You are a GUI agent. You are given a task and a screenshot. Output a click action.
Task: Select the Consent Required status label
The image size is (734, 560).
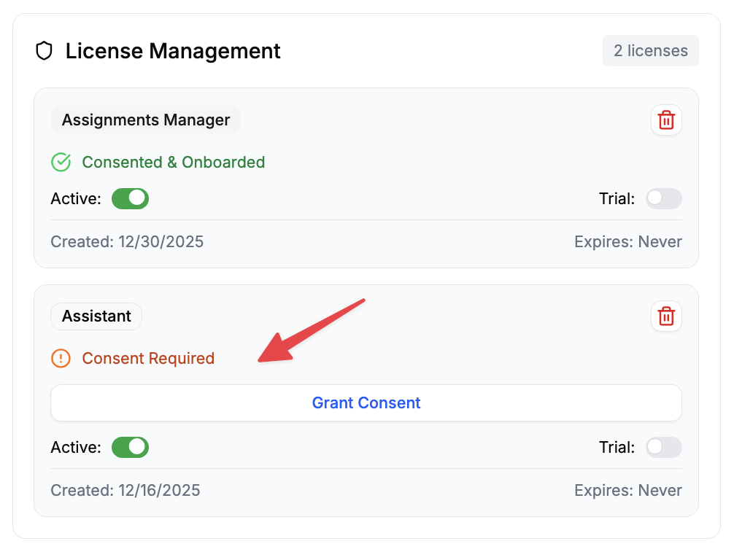pos(148,358)
